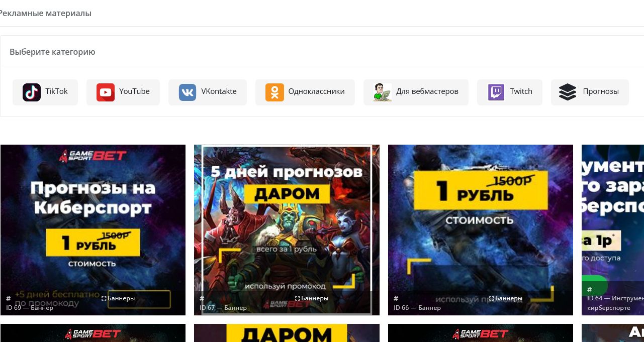Select the TikTok category icon
The height and width of the screenshot is (342, 644).
click(x=32, y=92)
